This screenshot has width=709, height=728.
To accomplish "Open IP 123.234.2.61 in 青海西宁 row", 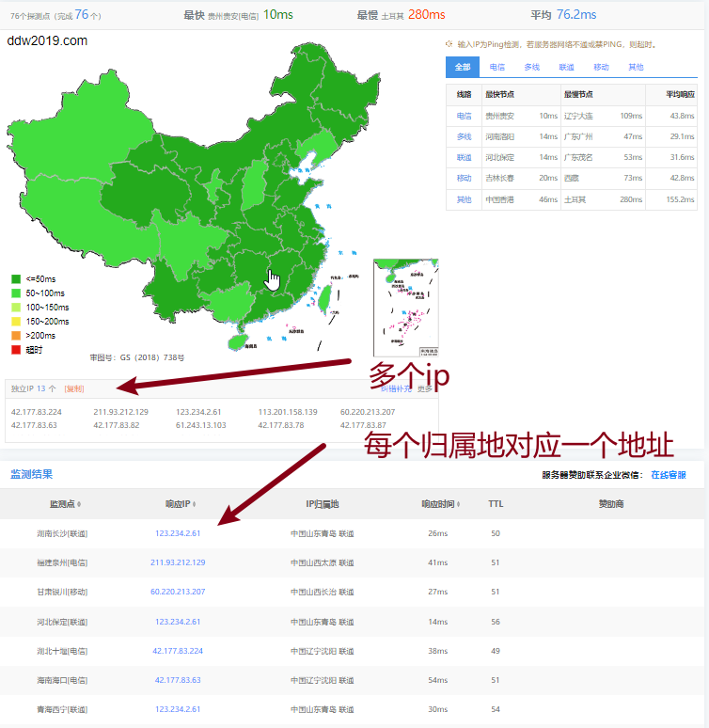I will click(178, 709).
